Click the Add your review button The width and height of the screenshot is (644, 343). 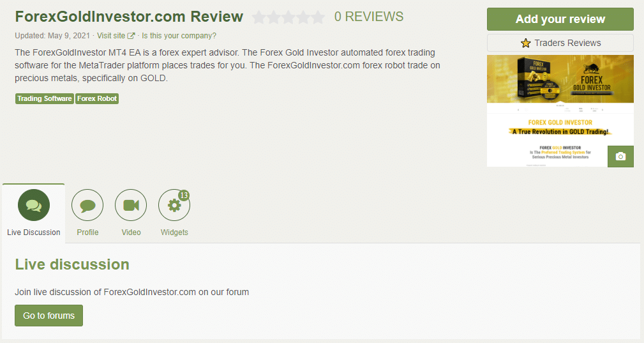click(560, 19)
